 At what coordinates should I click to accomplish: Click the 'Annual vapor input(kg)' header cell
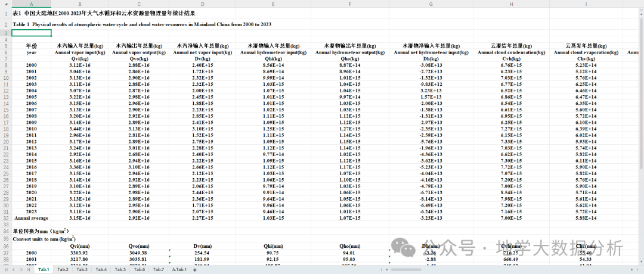[x=80, y=52]
